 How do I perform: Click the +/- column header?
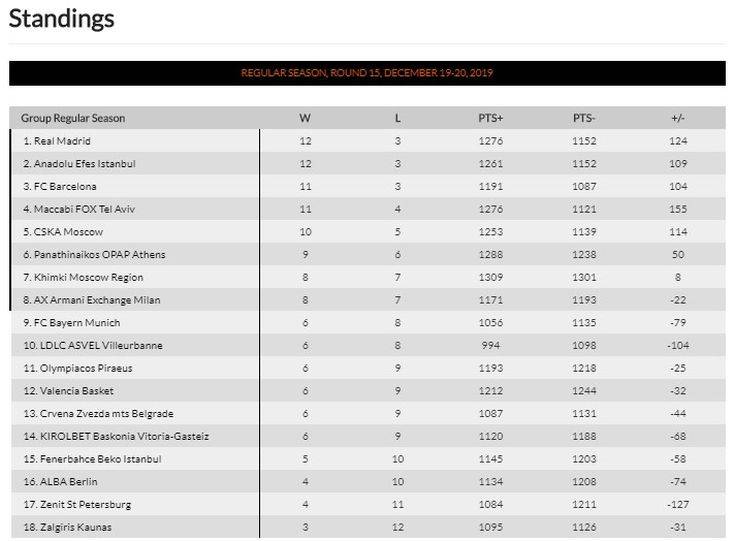[678, 118]
